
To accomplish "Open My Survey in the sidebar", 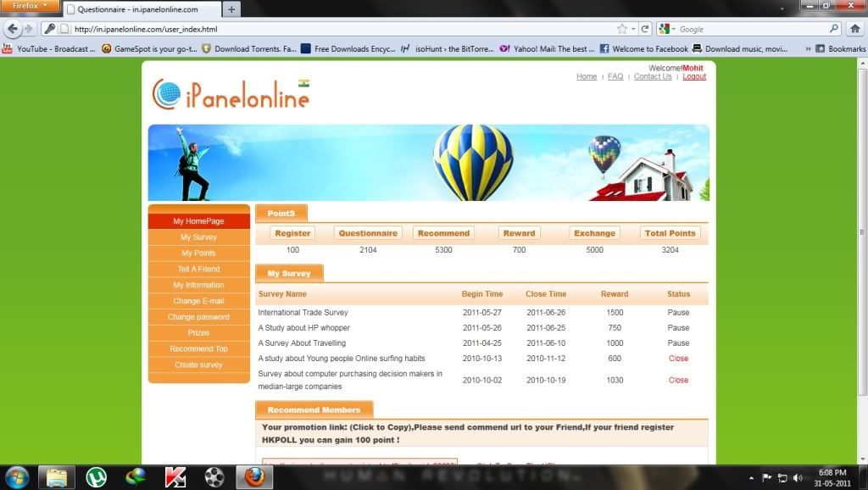I will [198, 237].
